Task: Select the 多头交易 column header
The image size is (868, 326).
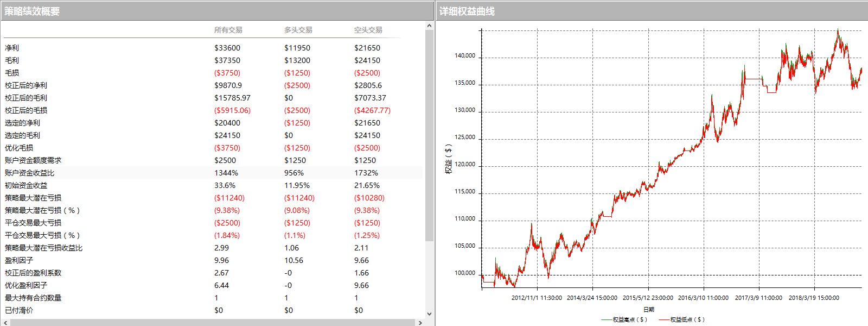Action: (x=298, y=30)
